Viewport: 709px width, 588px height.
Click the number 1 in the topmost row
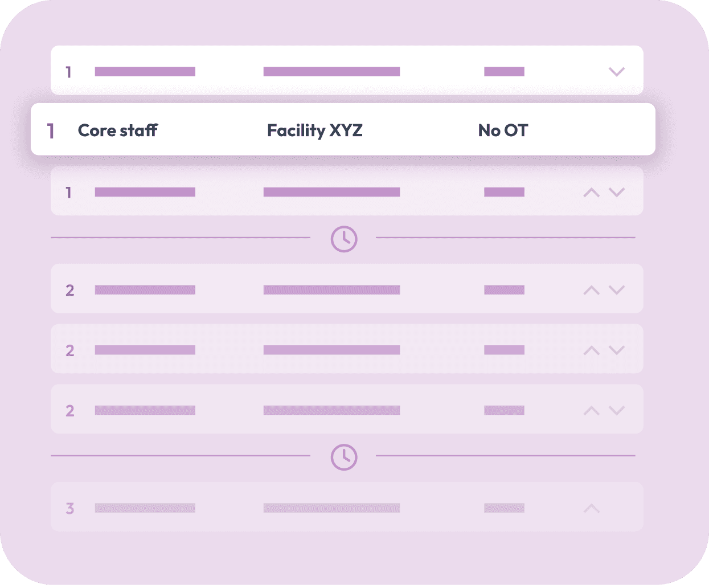pyautogui.click(x=69, y=72)
